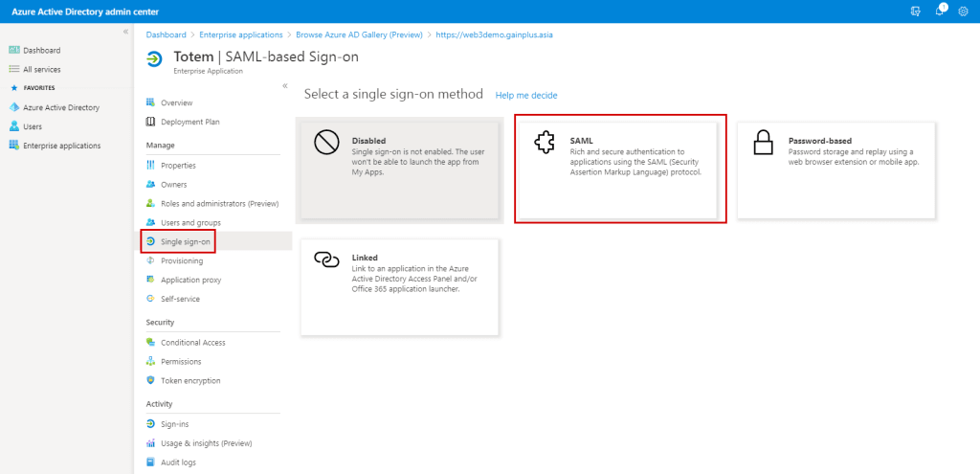The width and height of the screenshot is (980, 474).
Task: Click the Overview menu icon
Action: pos(150,102)
